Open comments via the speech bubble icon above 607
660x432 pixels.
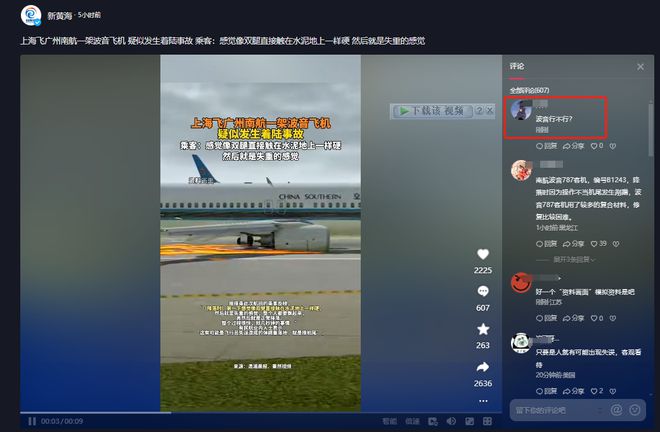[483, 291]
